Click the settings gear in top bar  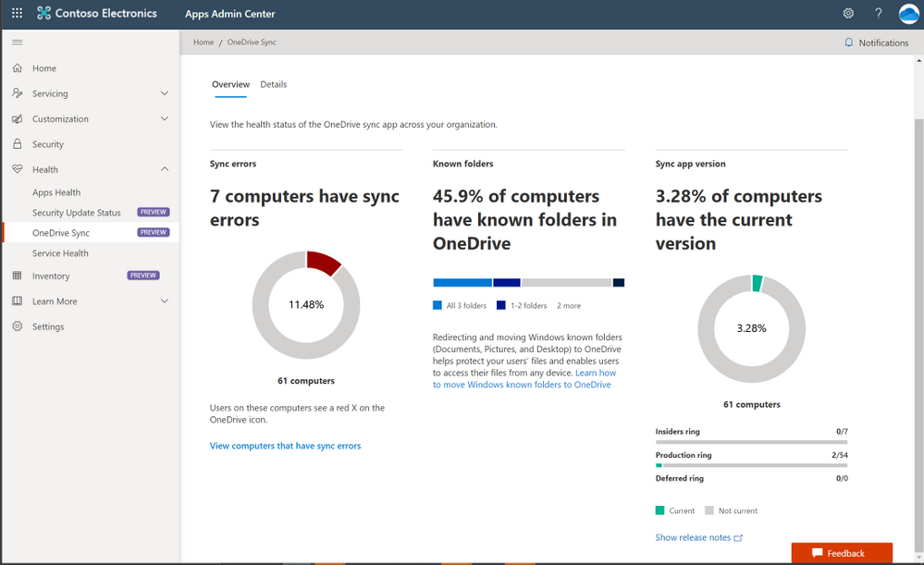click(848, 14)
